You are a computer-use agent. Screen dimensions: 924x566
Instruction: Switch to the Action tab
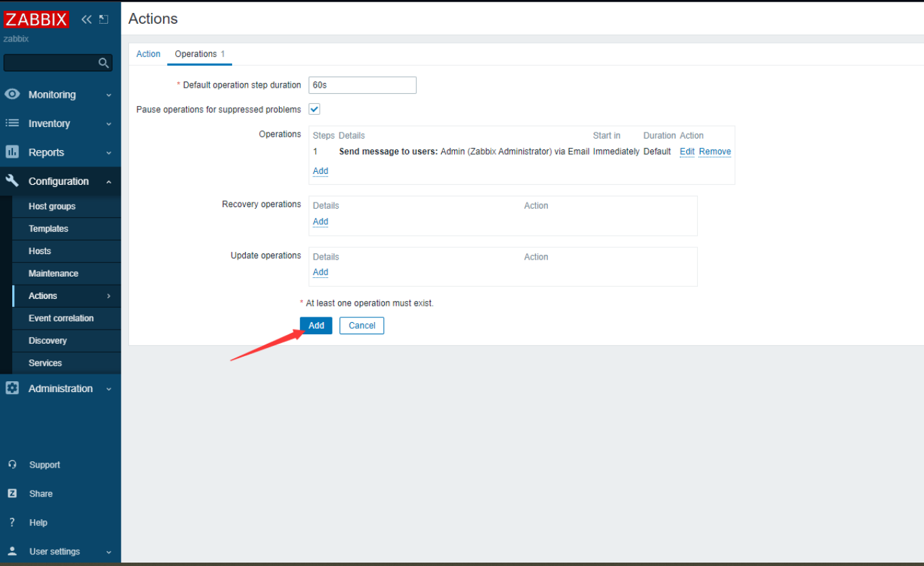click(x=148, y=54)
